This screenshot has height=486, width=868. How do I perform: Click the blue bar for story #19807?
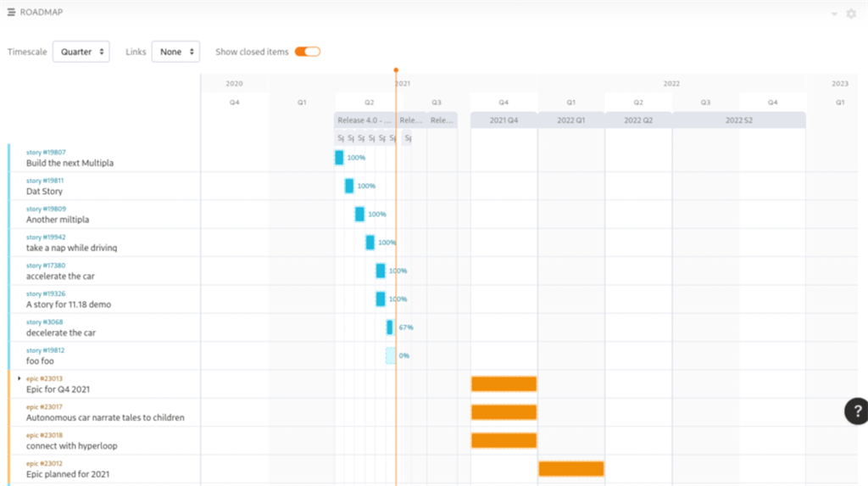(x=339, y=158)
